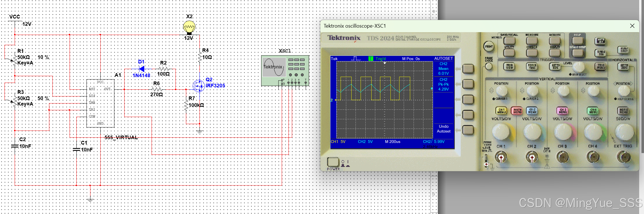Select resistor R2 100Ω symbol
Screen dimensions: 644x214
(164, 69)
